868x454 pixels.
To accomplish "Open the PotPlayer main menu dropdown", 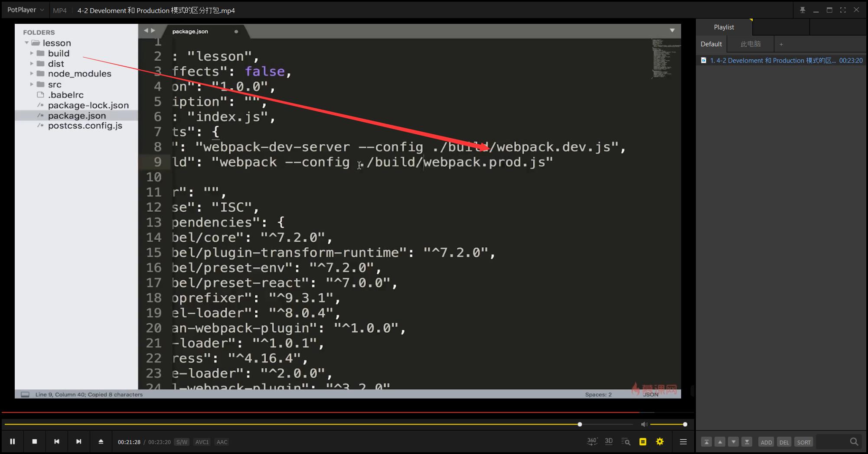I will pyautogui.click(x=26, y=10).
